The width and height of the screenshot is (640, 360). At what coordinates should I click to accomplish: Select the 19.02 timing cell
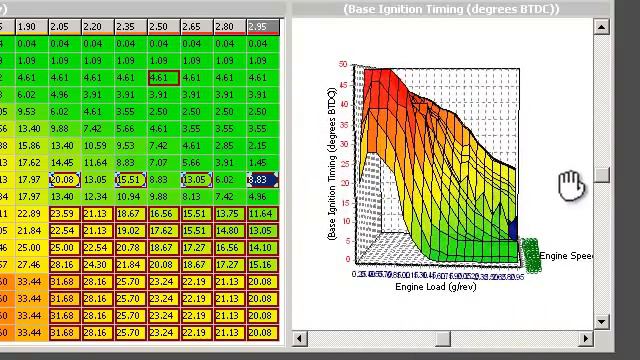[131, 231]
